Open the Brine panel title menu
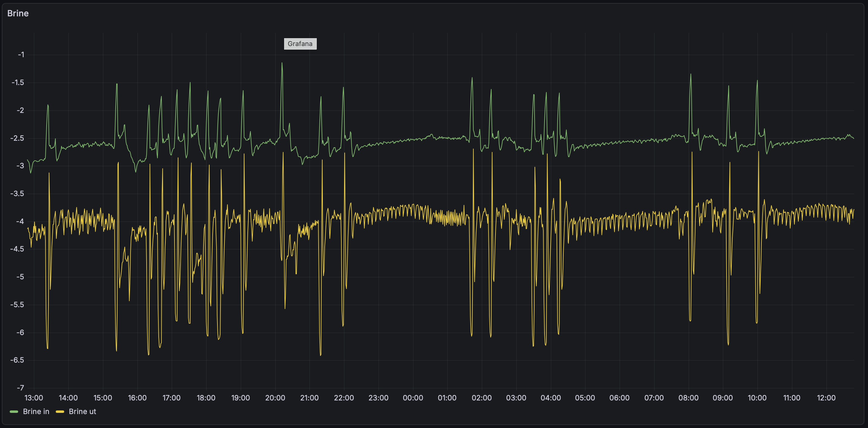868x428 pixels. [18, 14]
